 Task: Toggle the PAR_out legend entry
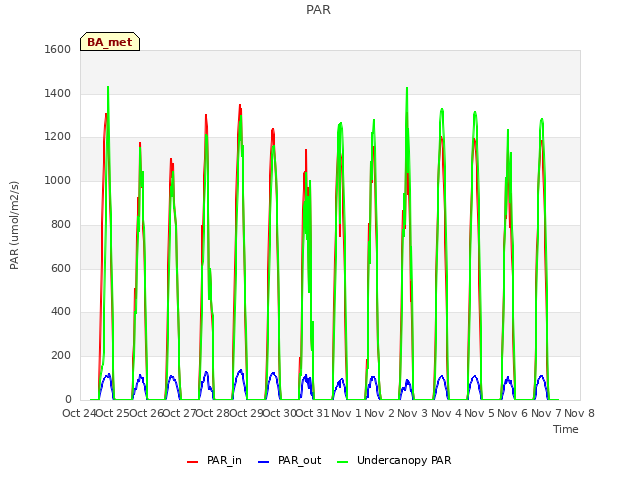point(290,460)
